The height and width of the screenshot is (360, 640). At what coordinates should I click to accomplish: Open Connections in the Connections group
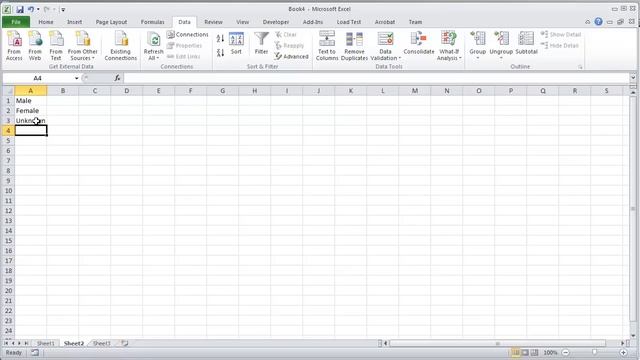[x=188, y=35]
